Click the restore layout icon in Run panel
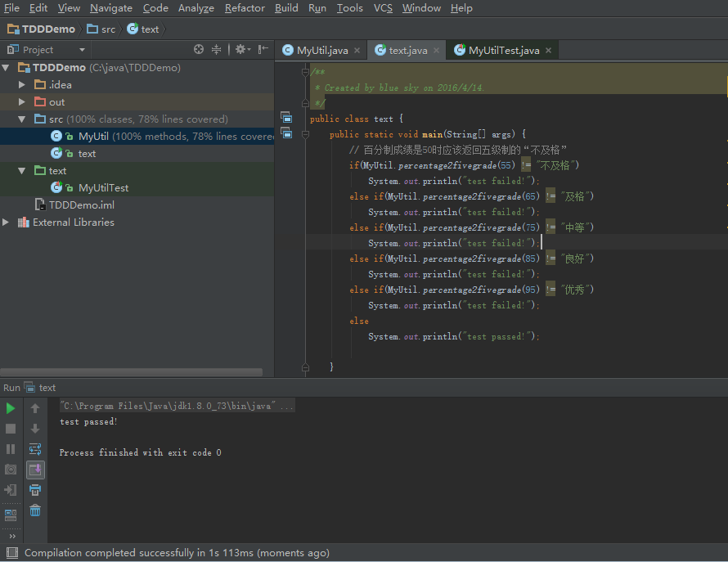 point(10,515)
